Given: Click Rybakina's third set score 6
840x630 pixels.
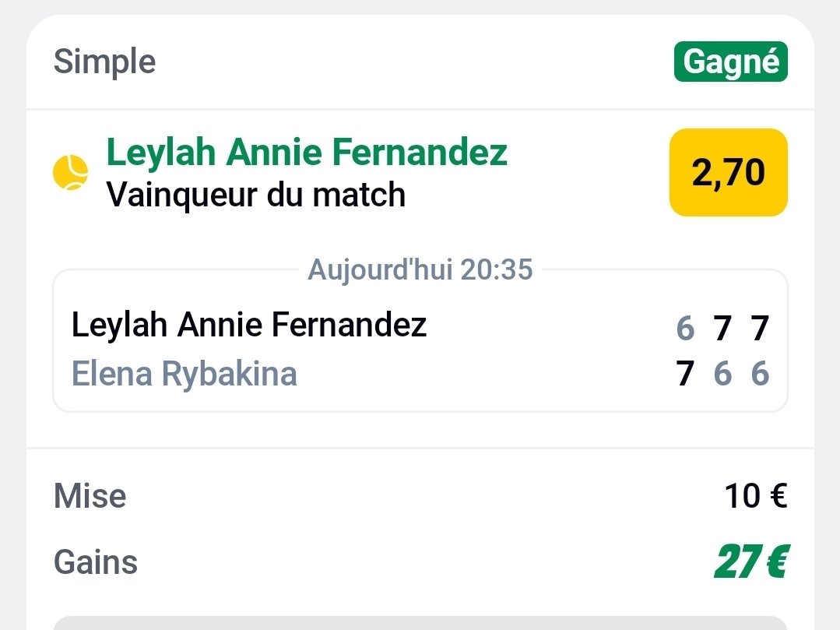Looking at the screenshot, I should tap(760, 375).
